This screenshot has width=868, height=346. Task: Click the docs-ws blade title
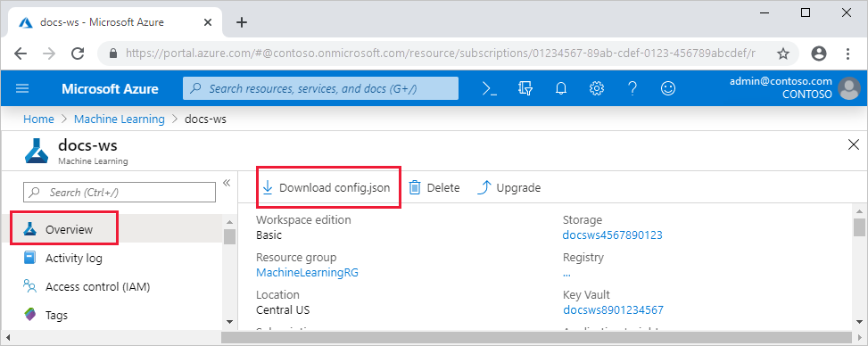coord(87,145)
